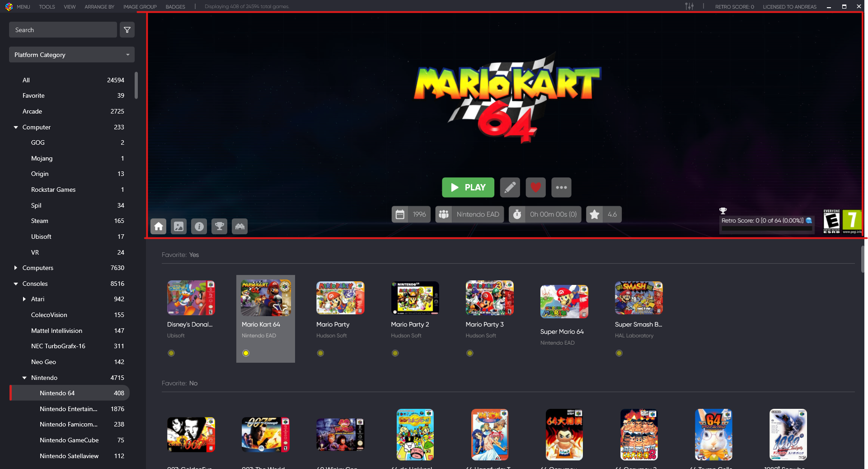The height and width of the screenshot is (469, 868).
Task: Select the NEC TurboGrafx-16 row
Action: click(70, 346)
